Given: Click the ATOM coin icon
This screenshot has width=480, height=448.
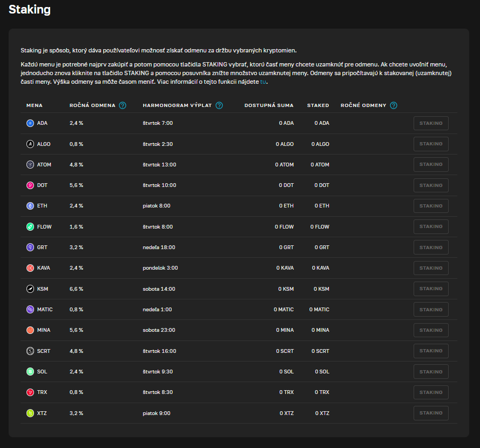Looking at the screenshot, I should 30,165.
